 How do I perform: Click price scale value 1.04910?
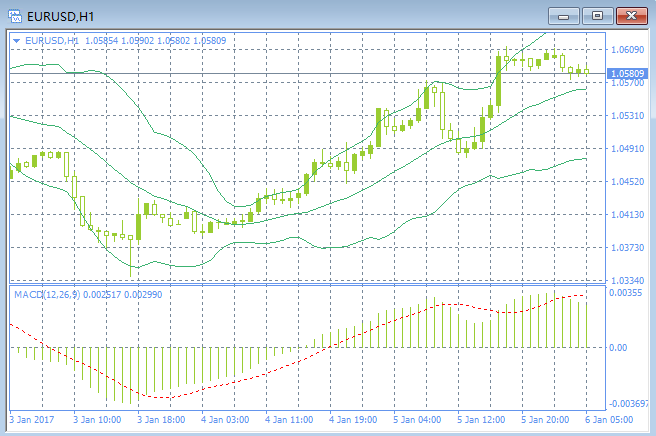(x=627, y=149)
